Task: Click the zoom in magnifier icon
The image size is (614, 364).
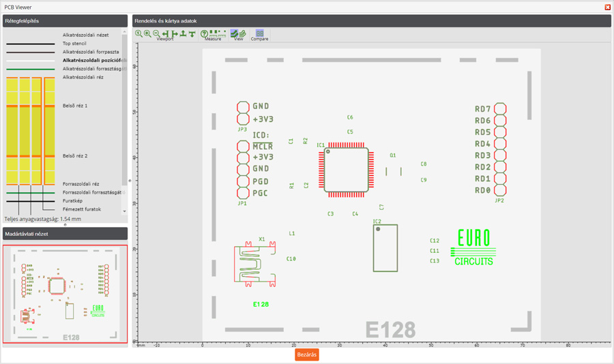Action: pyautogui.click(x=147, y=33)
